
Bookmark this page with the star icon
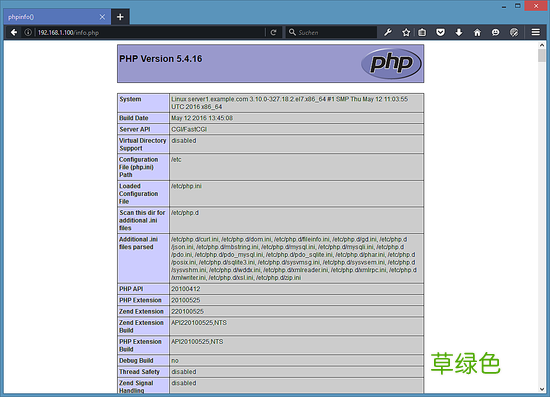click(x=406, y=33)
